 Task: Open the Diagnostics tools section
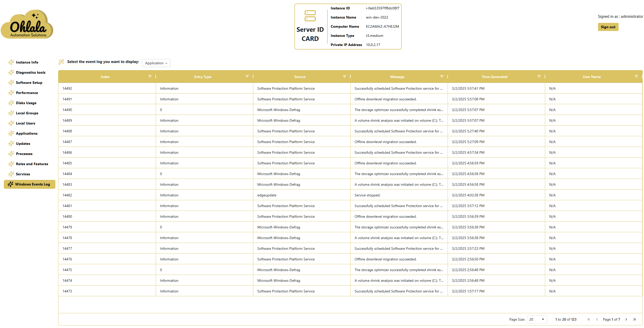pyautogui.click(x=30, y=72)
